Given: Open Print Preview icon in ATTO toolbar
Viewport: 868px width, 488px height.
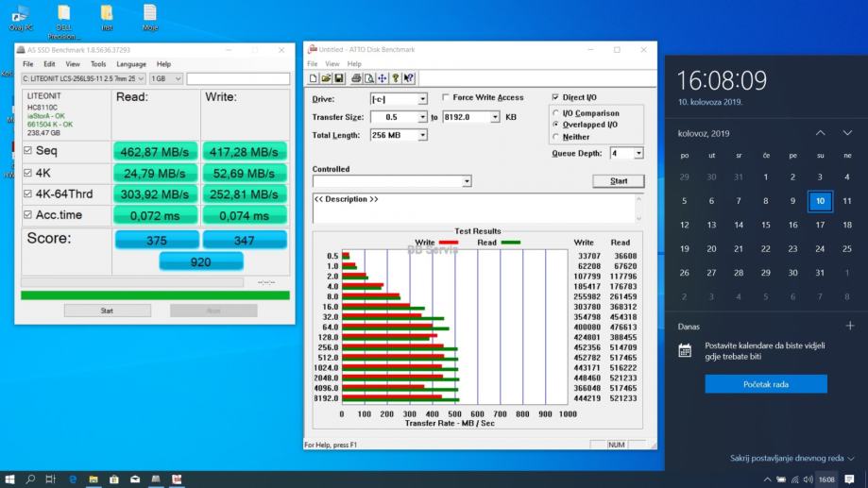Looking at the screenshot, I should [x=368, y=78].
